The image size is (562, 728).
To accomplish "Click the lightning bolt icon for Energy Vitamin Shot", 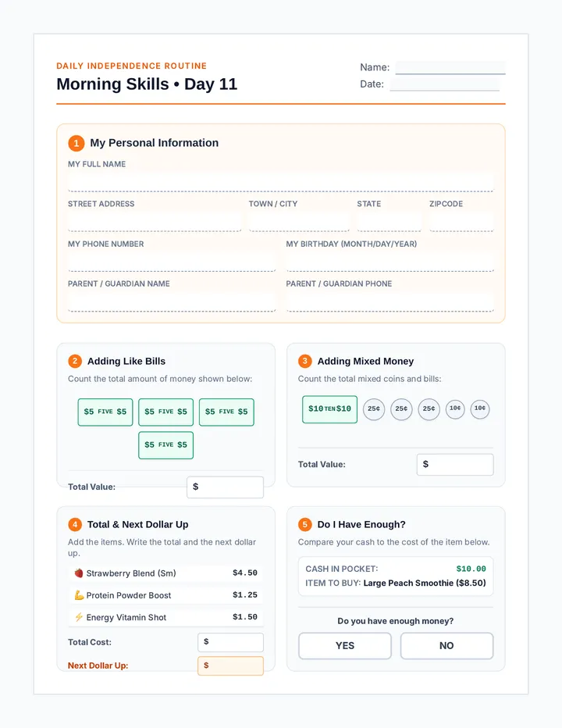I will tap(79, 617).
